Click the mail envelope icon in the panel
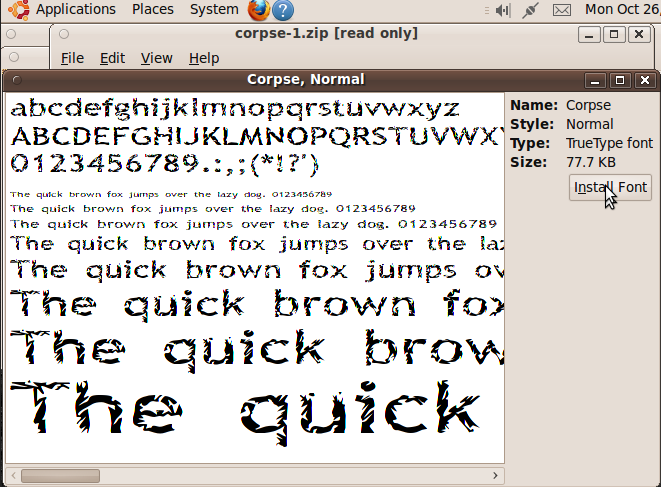661x487 pixels. pyautogui.click(x=561, y=10)
